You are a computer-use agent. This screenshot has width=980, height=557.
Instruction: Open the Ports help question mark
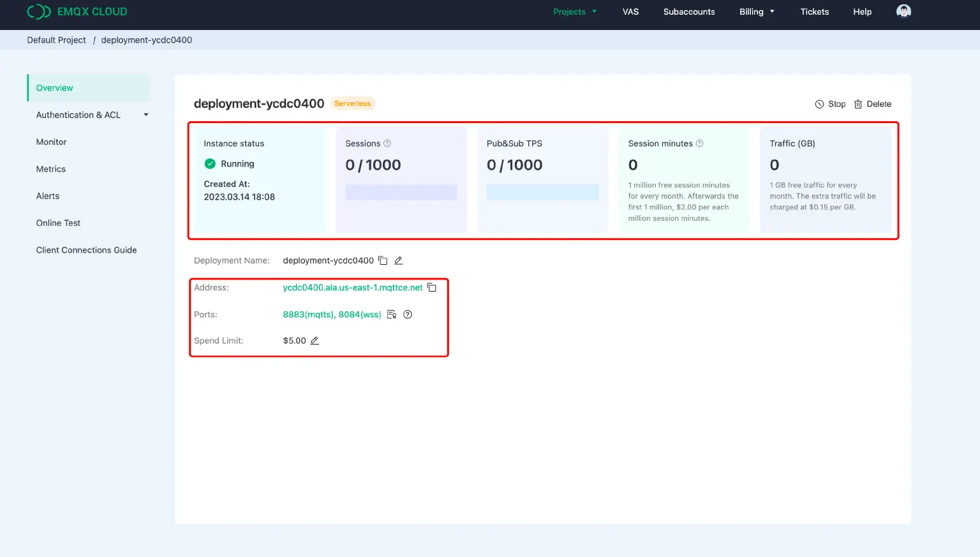point(408,315)
